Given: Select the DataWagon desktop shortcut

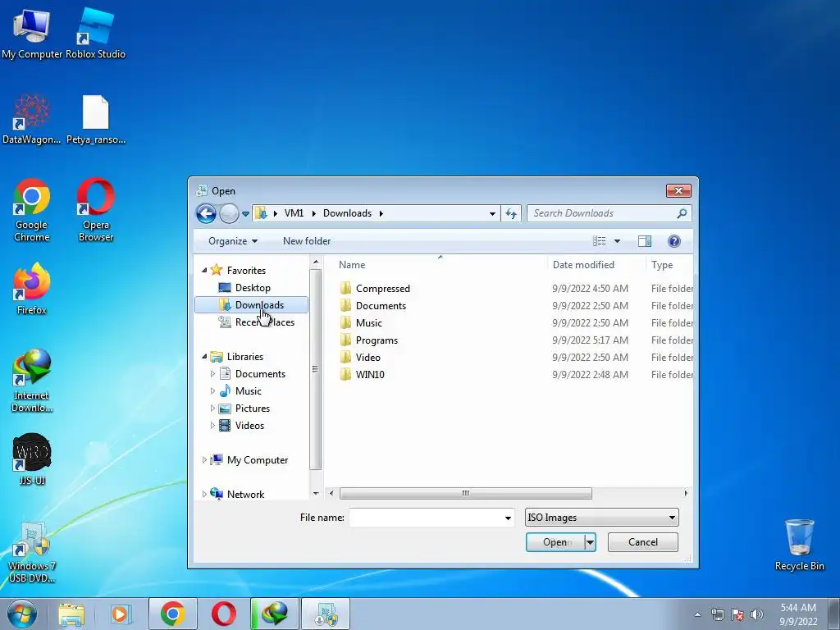Looking at the screenshot, I should pyautogui.click(x=32, y=119).
